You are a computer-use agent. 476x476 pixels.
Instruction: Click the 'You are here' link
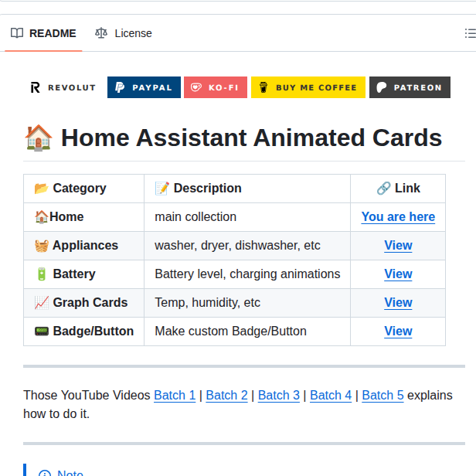[x=398, y=216]
